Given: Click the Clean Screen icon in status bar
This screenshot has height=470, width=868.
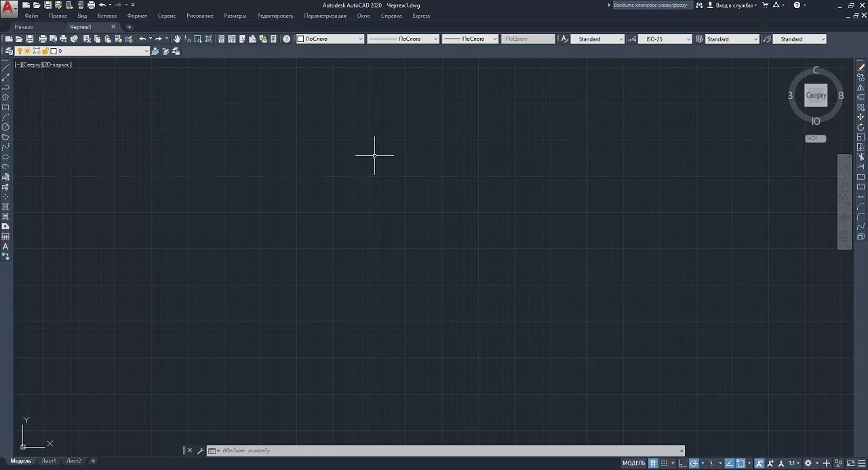Looking at the screenshot, I should point(851,463).
